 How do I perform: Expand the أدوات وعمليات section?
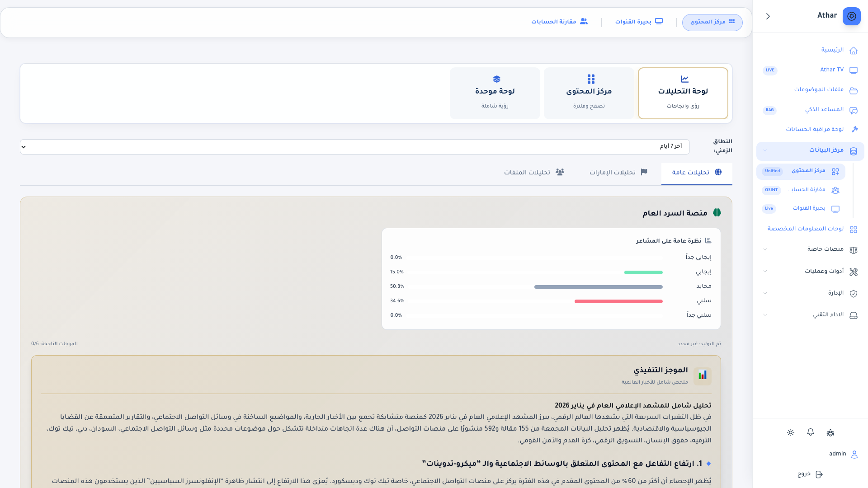825,271
